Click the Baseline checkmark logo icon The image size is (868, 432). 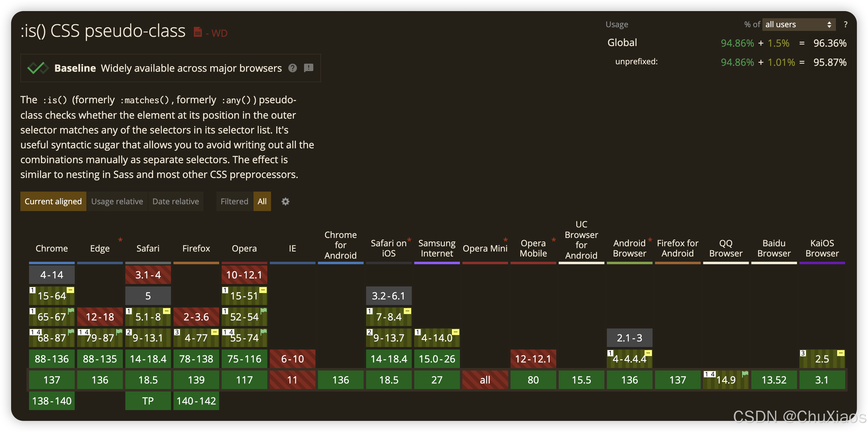pos(38,68)
